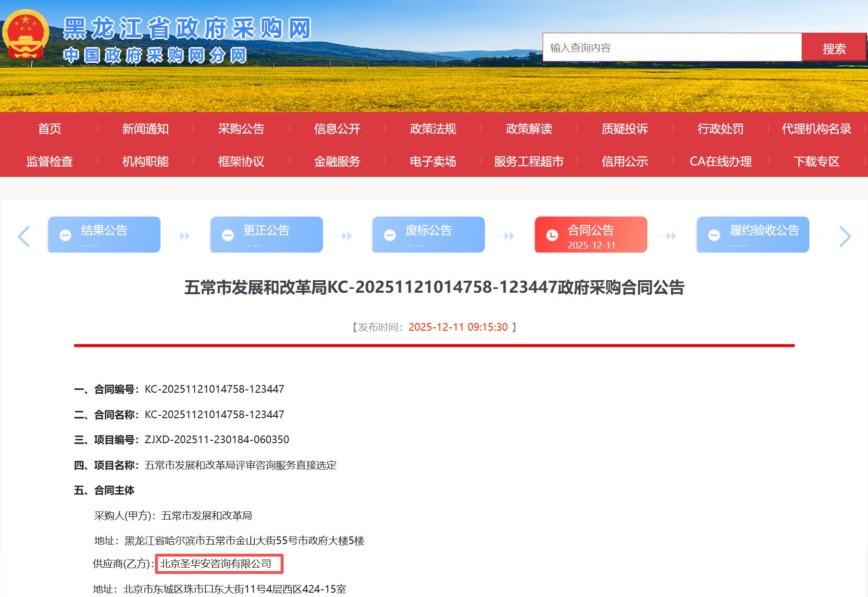Click the right carousel arrow
The width and height of the screenshot is (868, 597).
844,236
